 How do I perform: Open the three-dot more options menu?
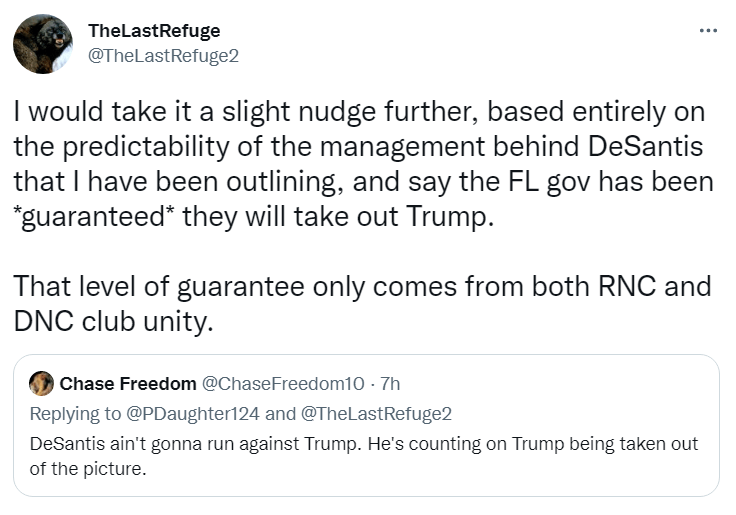tap(708, 31)
